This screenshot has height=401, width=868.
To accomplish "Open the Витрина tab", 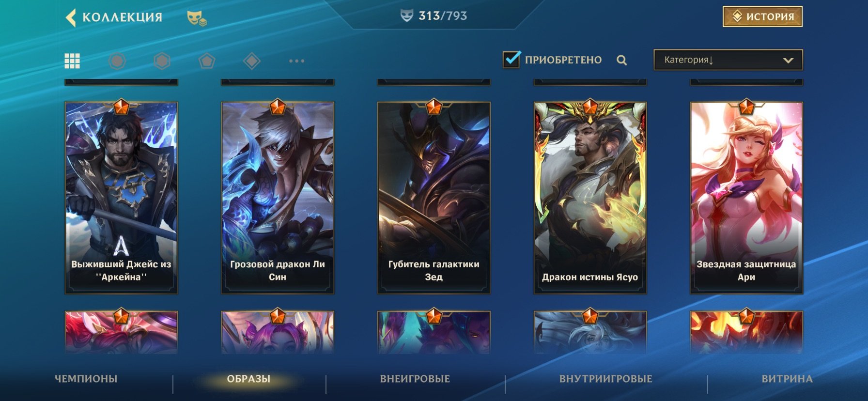I will coord(787,379).
